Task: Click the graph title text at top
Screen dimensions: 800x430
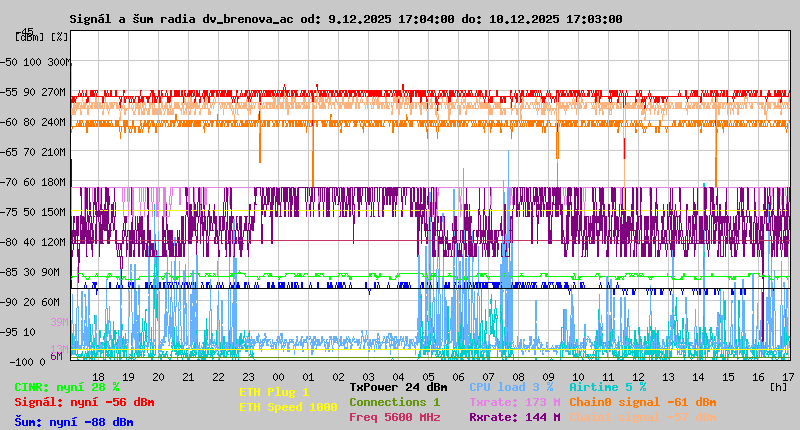Action: 345,19
